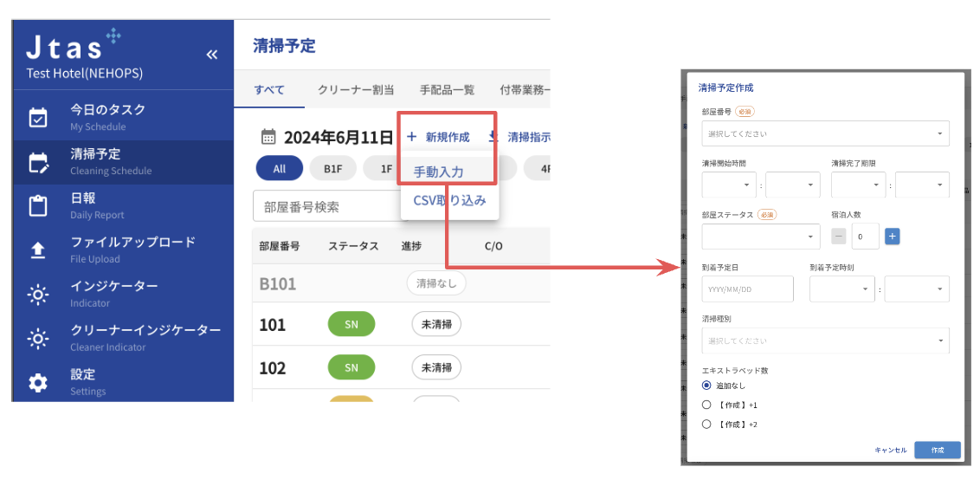
Task: Open 今日のタスク My Schedule
Action: click(x=123, y=117)
